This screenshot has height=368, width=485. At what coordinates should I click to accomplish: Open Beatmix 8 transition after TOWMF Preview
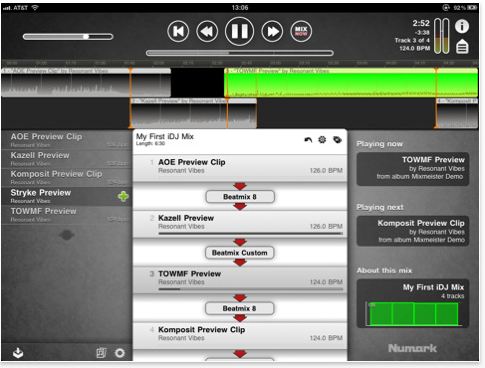coord(240,308)
